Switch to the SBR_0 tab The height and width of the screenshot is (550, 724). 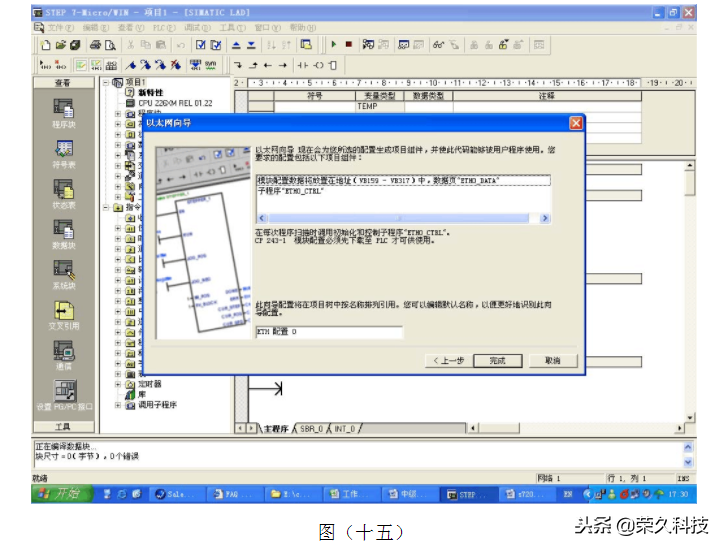click(x=311, y=428)
